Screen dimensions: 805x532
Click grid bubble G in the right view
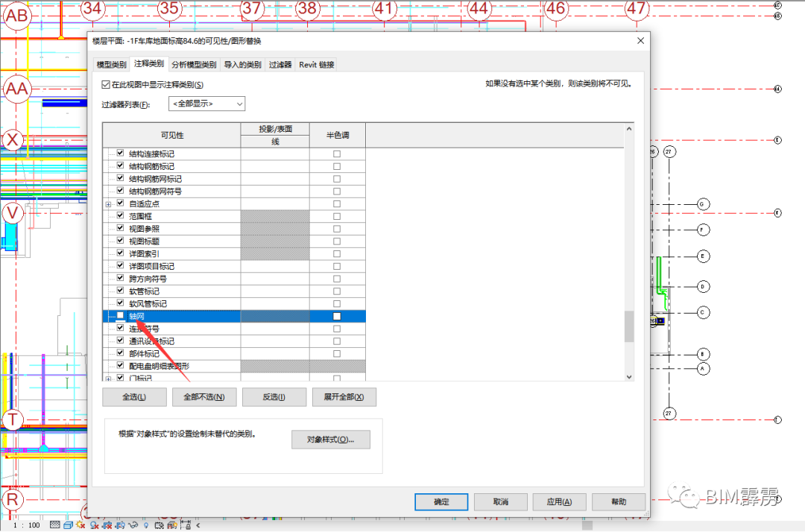(703, 204)
